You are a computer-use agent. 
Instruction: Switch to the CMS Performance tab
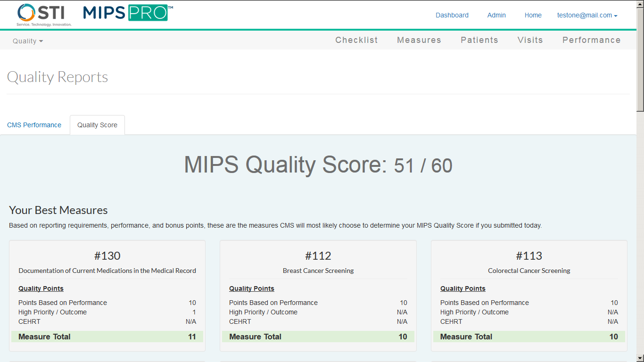[34, 125]
